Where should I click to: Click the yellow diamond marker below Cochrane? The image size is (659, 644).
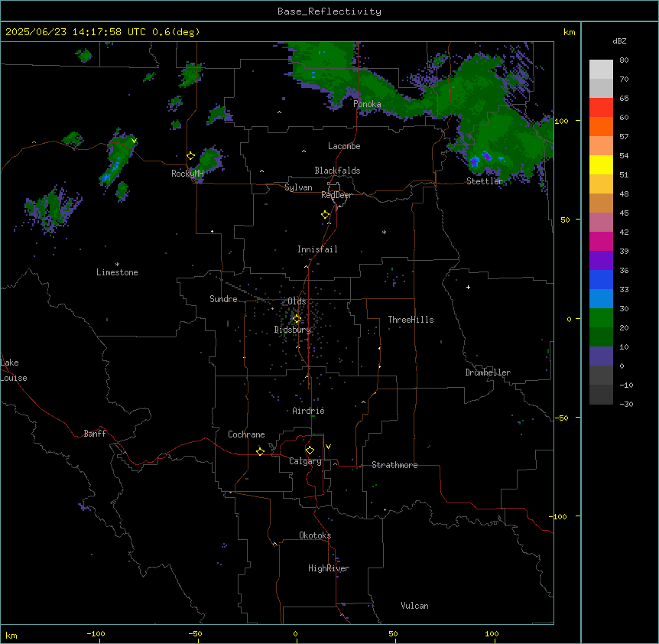click(260, 451)
